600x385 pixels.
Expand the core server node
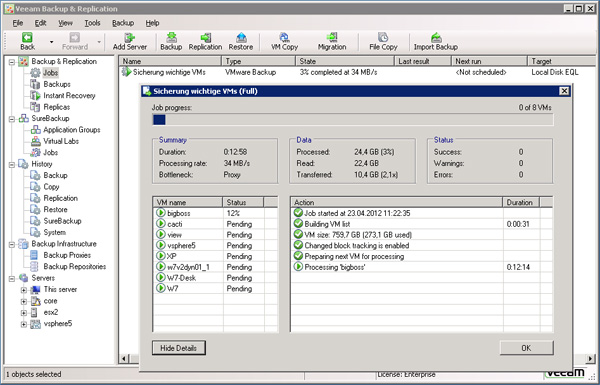click(x=24, y=301)
